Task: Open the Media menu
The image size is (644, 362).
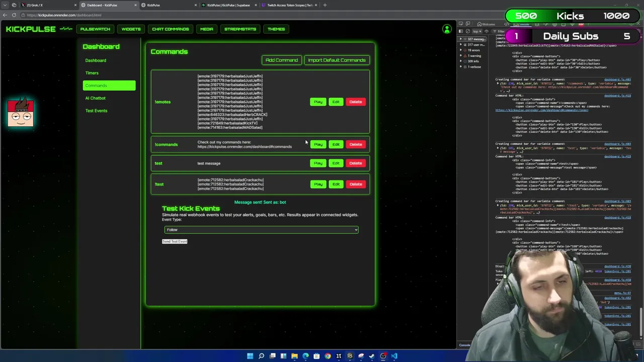Action: [x=207, y=29]
